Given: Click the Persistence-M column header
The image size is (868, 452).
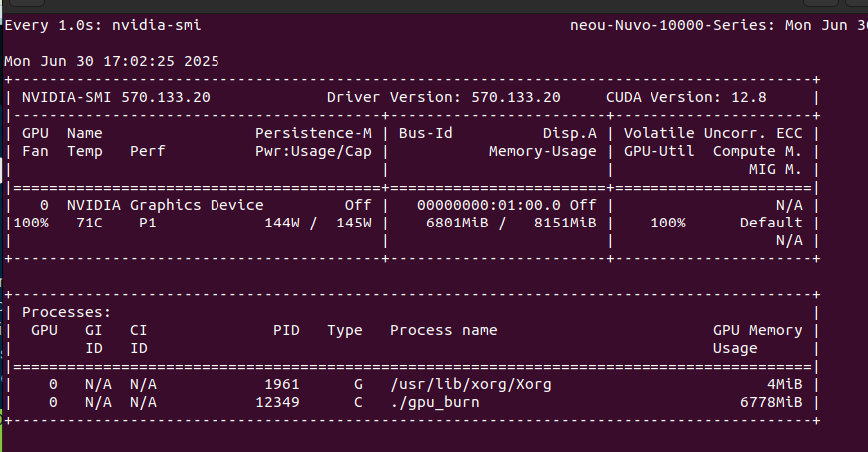Looking at the screenshot, I should pos(313,133).
